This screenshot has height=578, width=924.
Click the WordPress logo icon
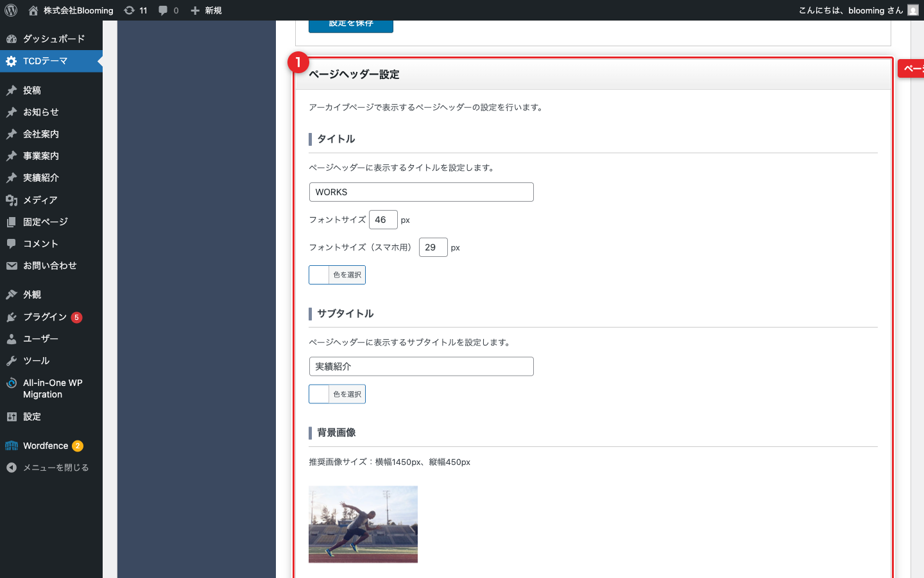11,10
